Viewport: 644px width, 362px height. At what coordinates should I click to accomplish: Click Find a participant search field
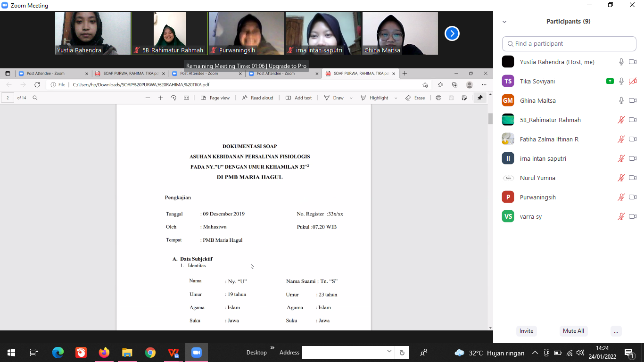(x=569, y=43)
